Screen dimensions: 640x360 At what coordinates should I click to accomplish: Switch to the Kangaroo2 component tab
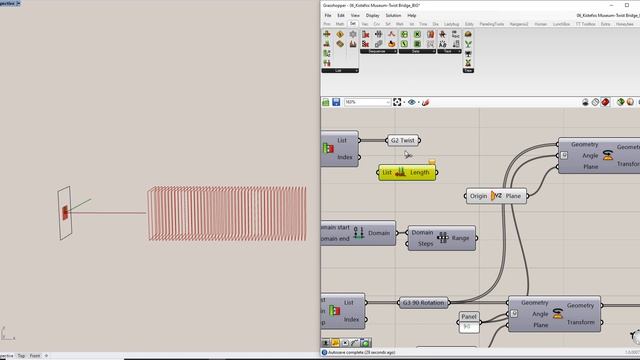(x=519, y=24)
